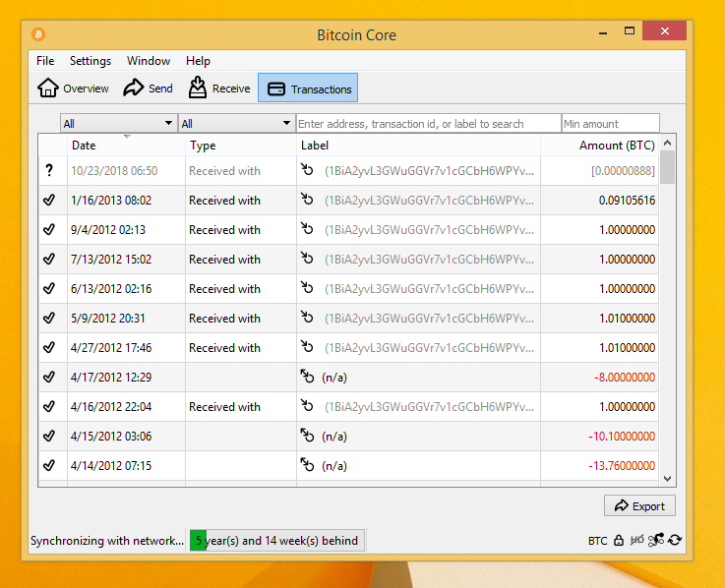725x588 pixels.
Task: Click the wallet encrypted lock icon
Action: 619,540
